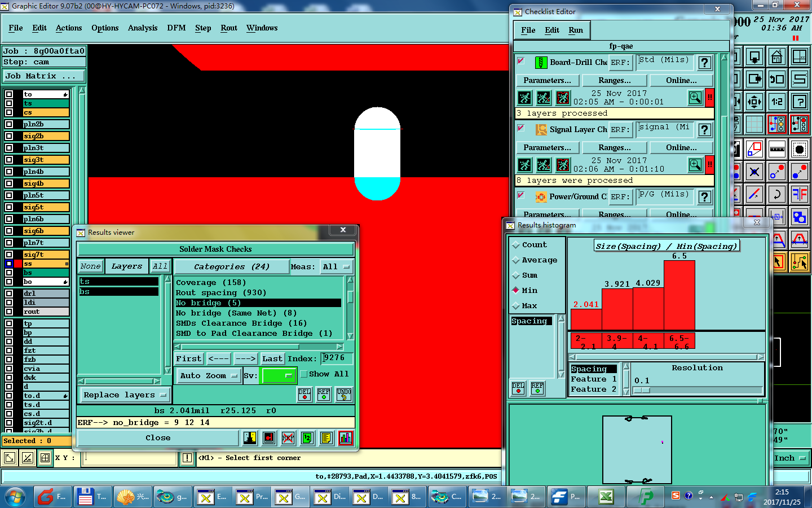The height and width of the screenshot is (508, 812).
Task: Click the pan arrows icon in right toolbar
Action: tap(754, 102)
